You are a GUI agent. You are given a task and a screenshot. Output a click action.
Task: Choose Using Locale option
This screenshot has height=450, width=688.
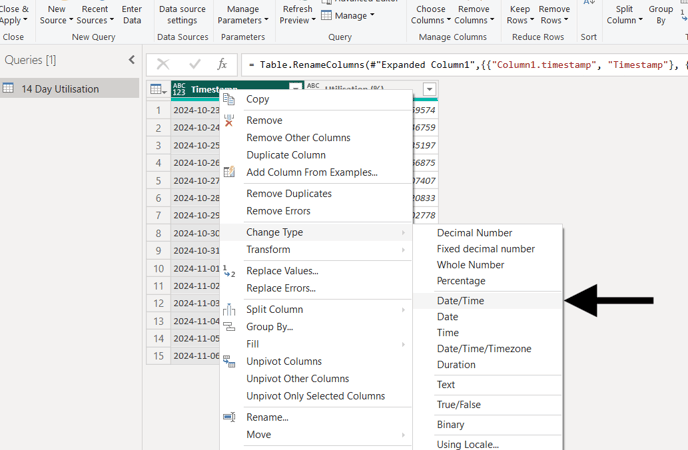pyautogui.click(x=487, y=444)
